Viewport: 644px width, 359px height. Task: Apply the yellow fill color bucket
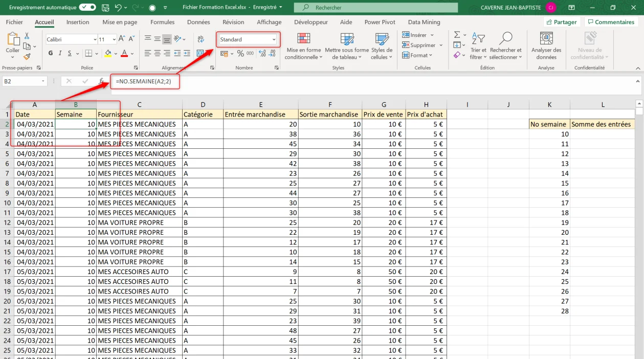pos(108,53)
